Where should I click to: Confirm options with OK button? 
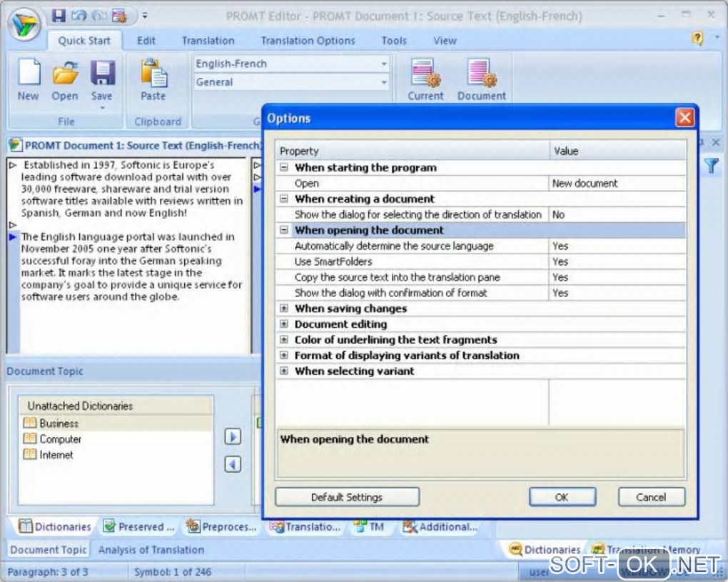(562, 497)
